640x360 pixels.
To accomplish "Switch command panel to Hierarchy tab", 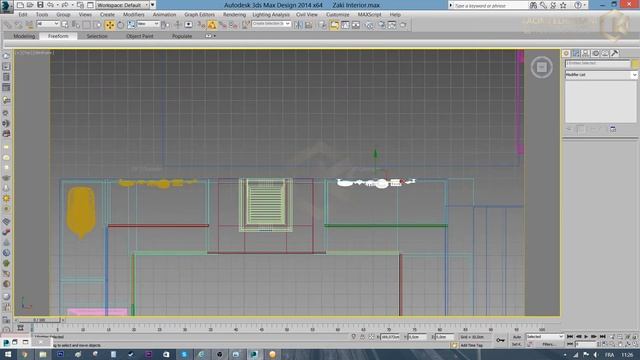I will [x=586, y=53].
